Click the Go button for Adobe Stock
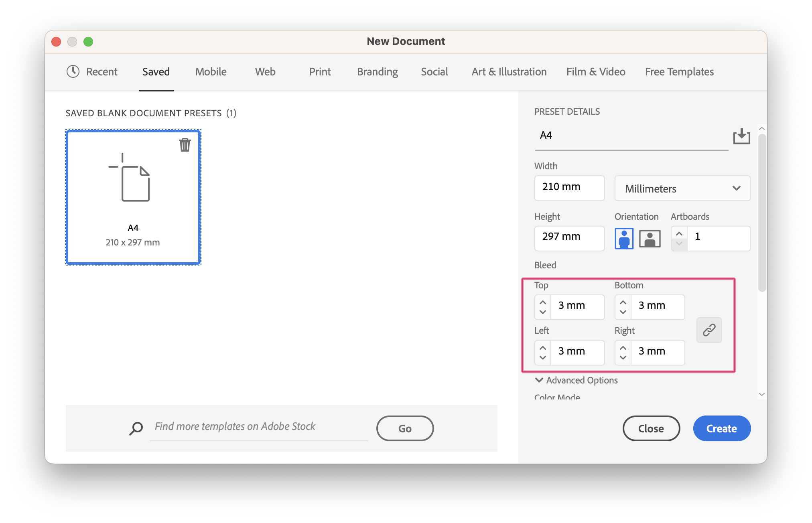The width and height of the screenshot is (812, 523). [404, 428]
